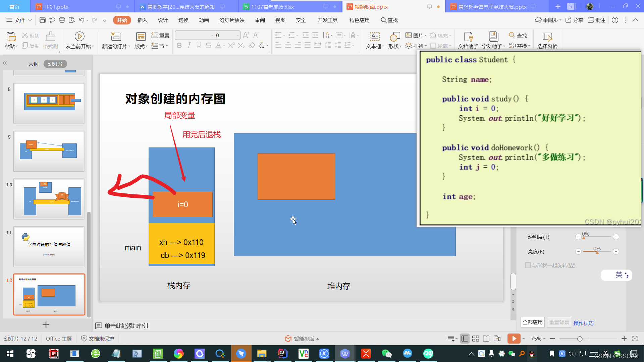This screenshot has width=644, height=362.
Task: Toggle Strikethrough formatting button
Action: pos(209,45)
